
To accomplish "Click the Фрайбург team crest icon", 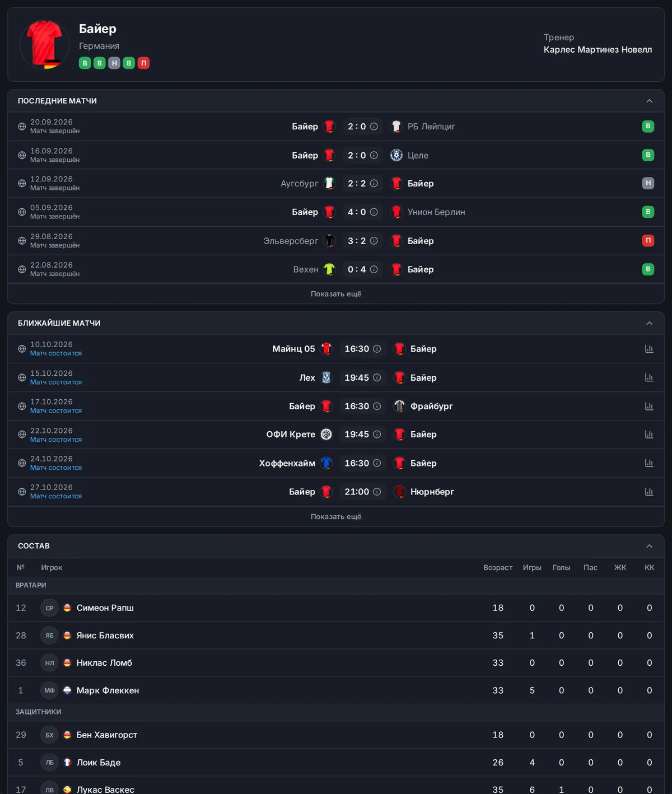I will 399,406.
